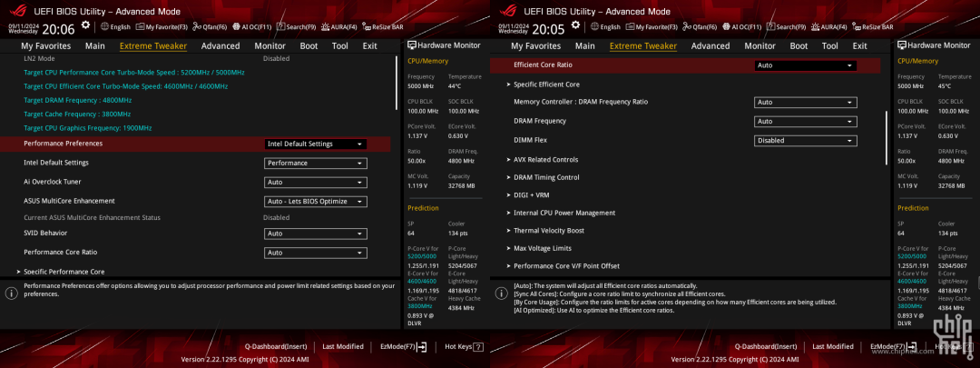Image resolution: width=980 pixels, height=368 pixels.
Task: Open Ai Overclock Tuner dropdown
Action: 316,183
